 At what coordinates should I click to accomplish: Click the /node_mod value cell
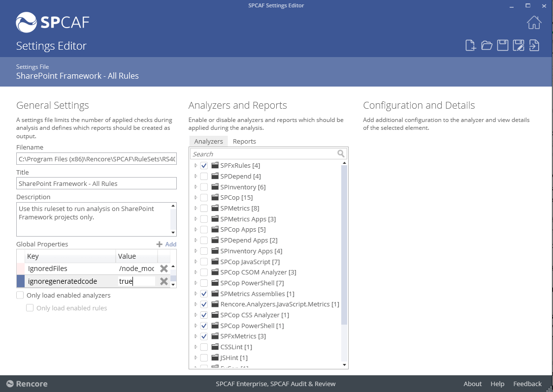pyautogui.click(x=137, y=269)
